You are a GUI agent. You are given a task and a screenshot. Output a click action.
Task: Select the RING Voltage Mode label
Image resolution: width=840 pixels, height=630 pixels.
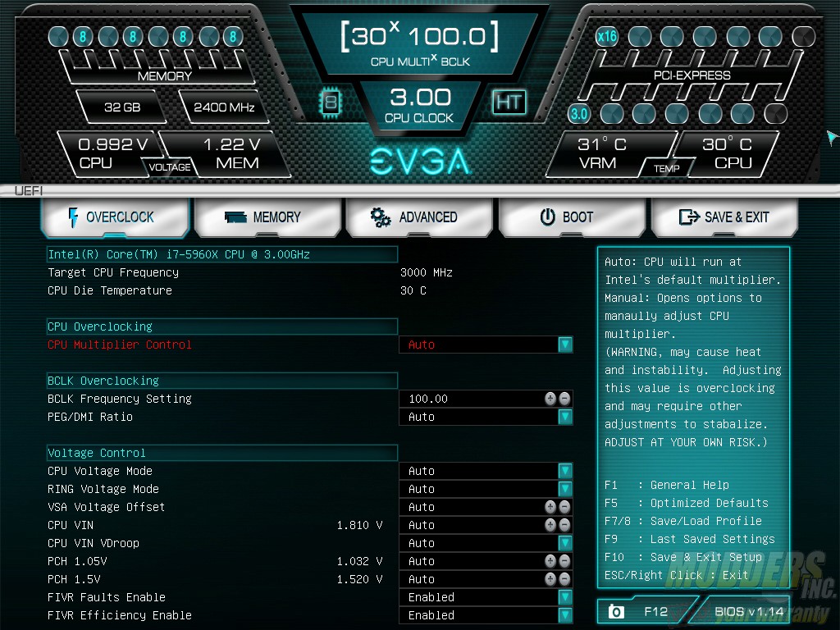point(103,489)
